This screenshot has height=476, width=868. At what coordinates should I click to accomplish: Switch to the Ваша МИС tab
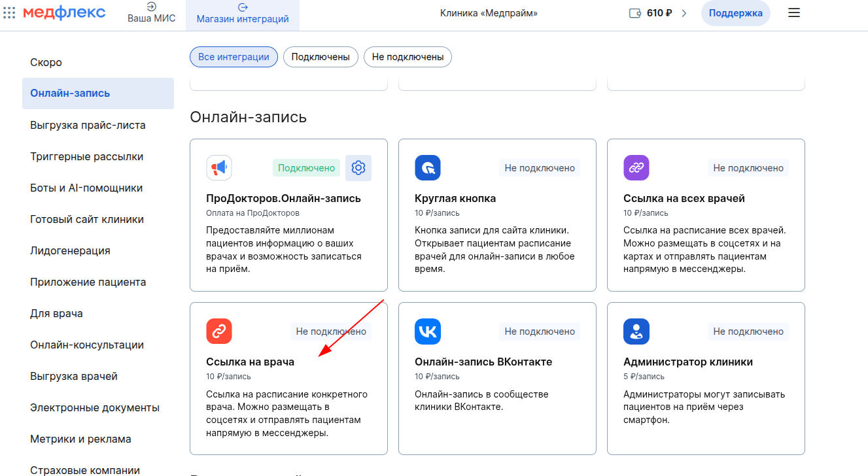point(151,14)
